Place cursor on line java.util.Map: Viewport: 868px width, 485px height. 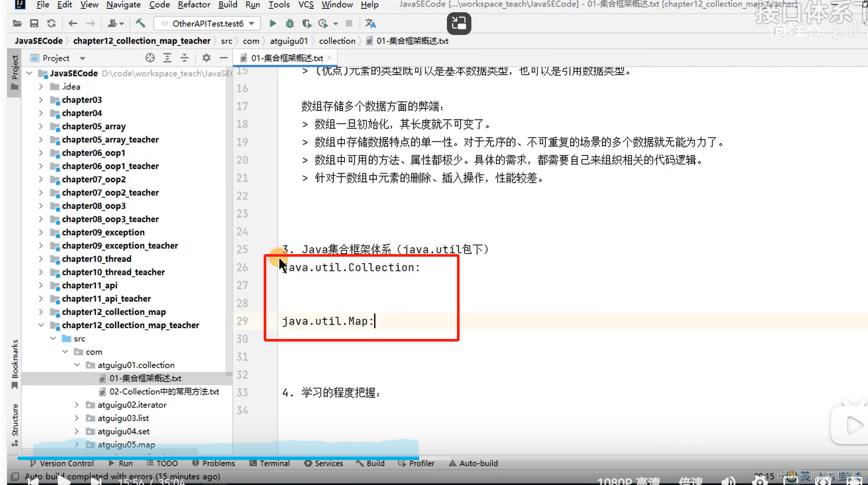[328, 321]
